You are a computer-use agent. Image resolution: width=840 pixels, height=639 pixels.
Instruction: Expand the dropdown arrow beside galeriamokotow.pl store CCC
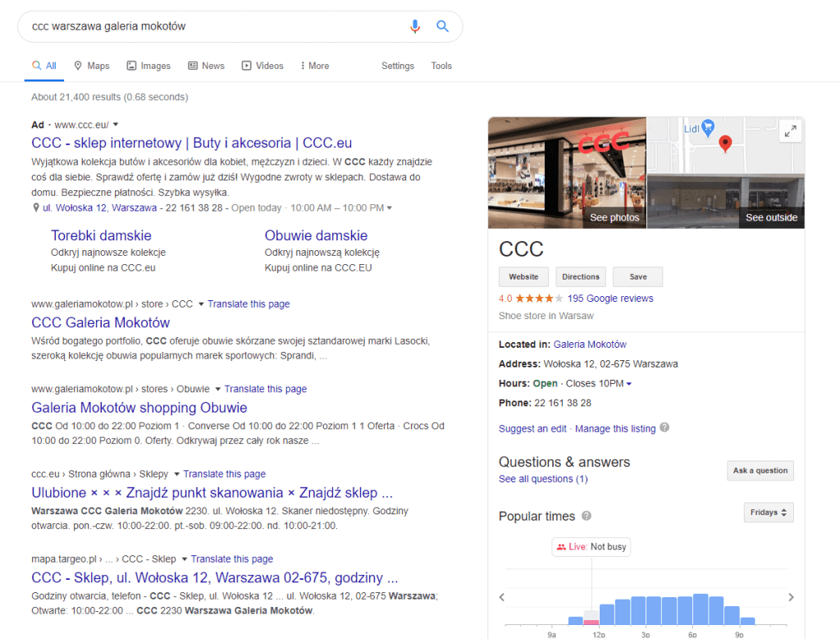[201, 304]
